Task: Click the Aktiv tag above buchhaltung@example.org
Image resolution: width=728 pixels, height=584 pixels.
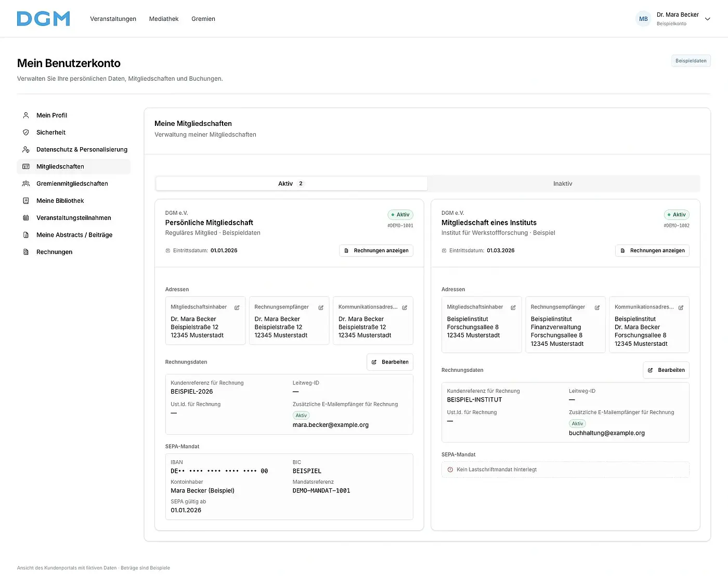Action: click(577, 424)
